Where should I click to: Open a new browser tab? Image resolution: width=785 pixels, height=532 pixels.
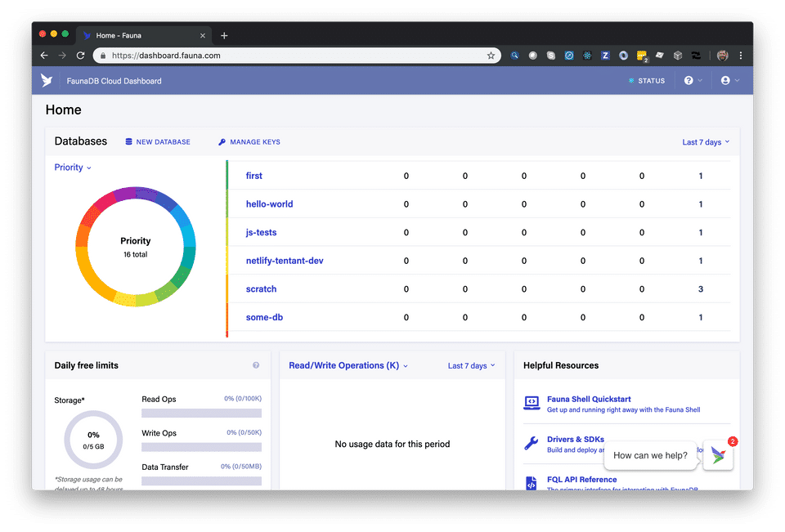[224, 35]
